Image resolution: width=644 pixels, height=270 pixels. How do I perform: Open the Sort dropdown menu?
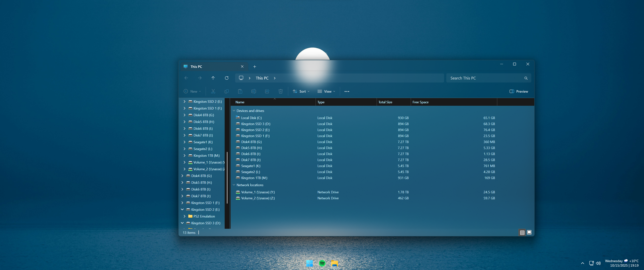(x=301, y=91)
